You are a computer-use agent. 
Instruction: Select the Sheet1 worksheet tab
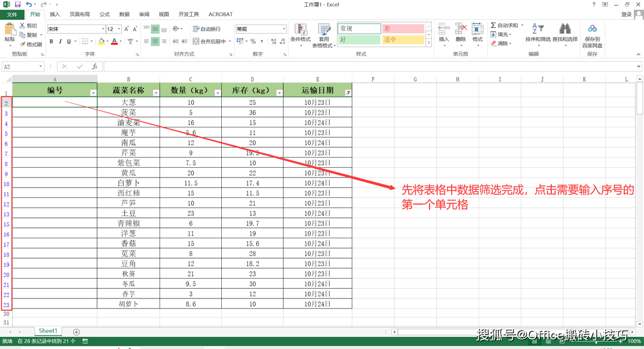point(48,331)
